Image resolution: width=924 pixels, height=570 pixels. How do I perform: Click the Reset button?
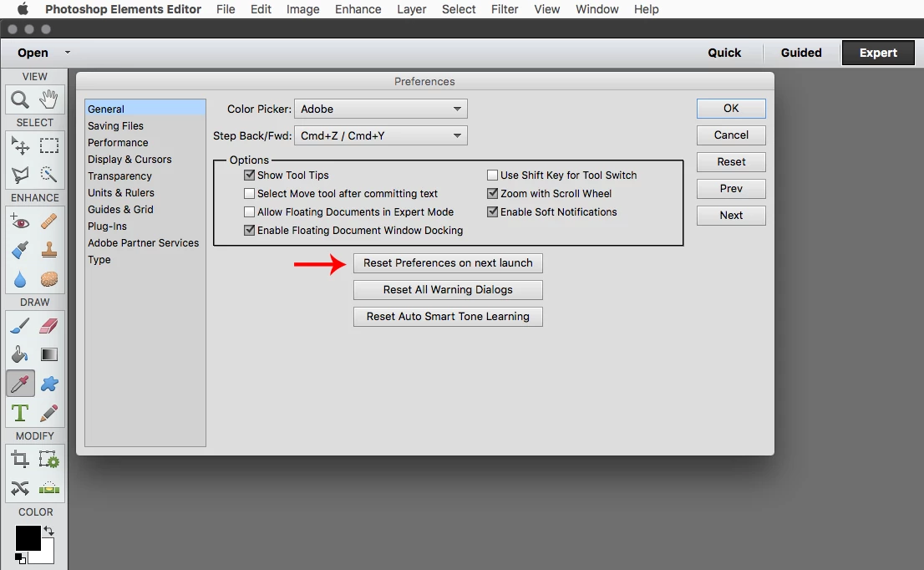coord(731,161)
